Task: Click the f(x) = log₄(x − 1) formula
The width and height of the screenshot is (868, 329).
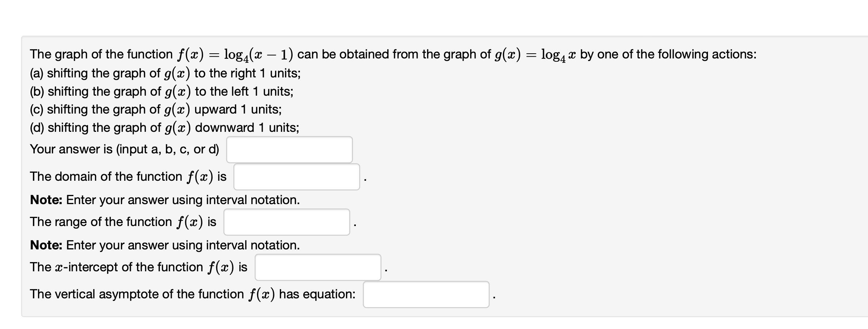Action: point(235,55)
